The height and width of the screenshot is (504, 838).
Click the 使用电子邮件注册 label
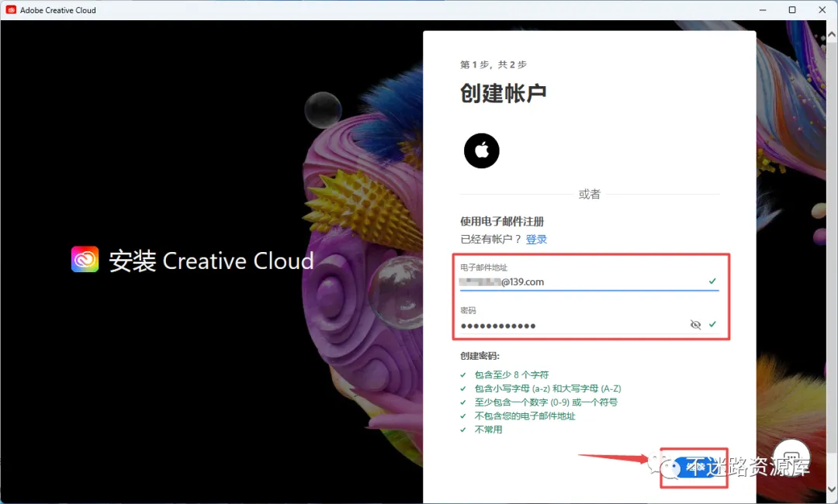tap(502, 221)
